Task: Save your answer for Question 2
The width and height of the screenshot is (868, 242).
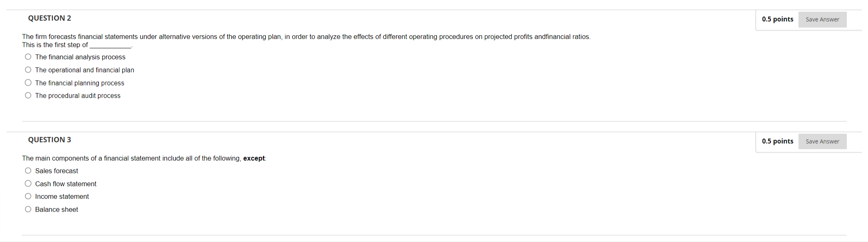Action: click(x=822, y=19)
